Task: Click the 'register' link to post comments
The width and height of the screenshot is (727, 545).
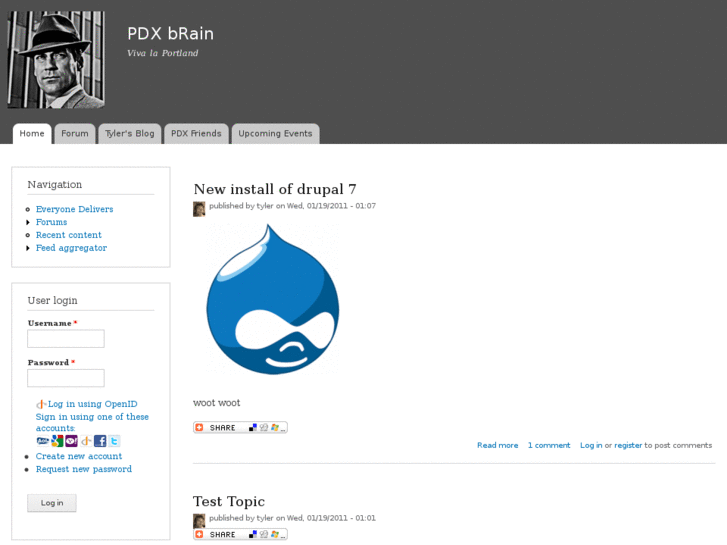Action: 628,445
